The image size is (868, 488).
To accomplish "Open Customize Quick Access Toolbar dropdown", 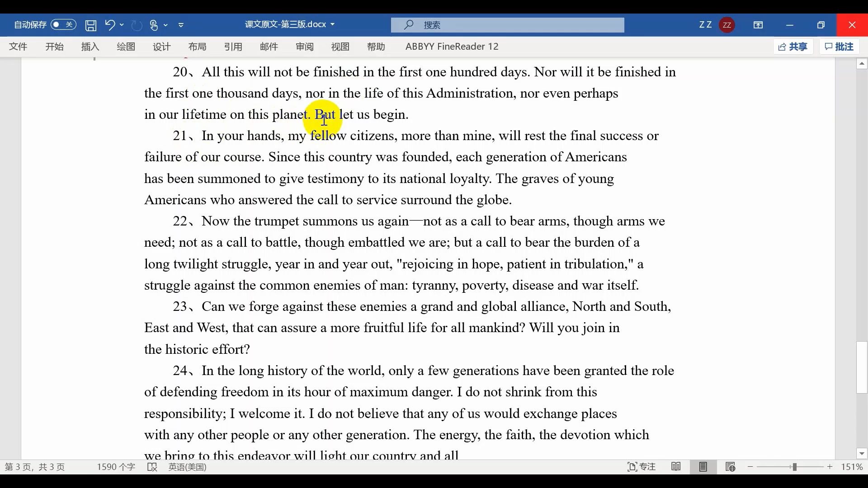I will pos(181,25).
